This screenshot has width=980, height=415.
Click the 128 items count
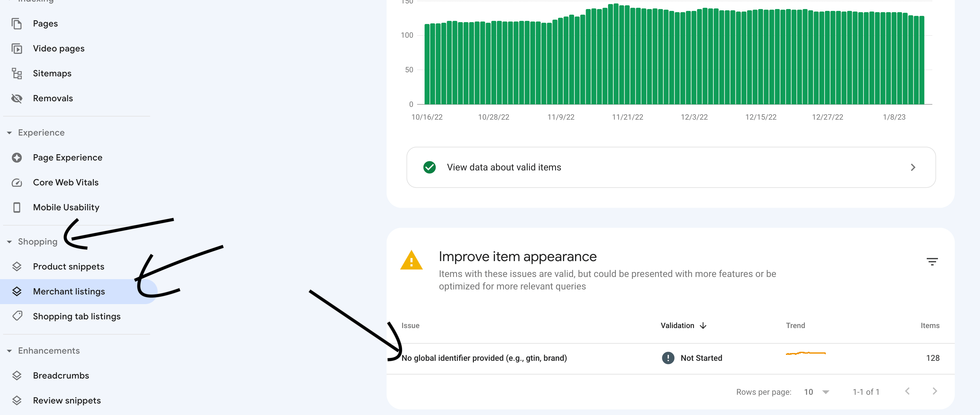pyautogui.click(x=932, y=358)
